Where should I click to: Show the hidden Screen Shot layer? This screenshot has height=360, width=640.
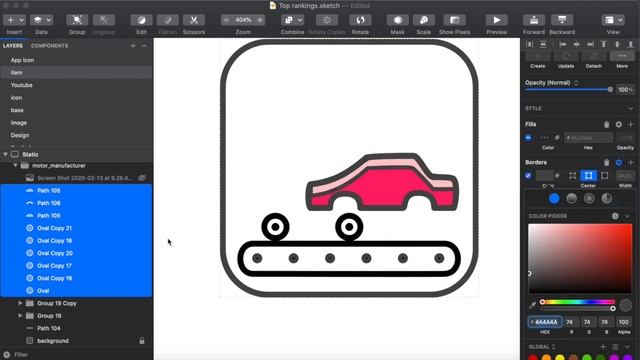[142, 178]
